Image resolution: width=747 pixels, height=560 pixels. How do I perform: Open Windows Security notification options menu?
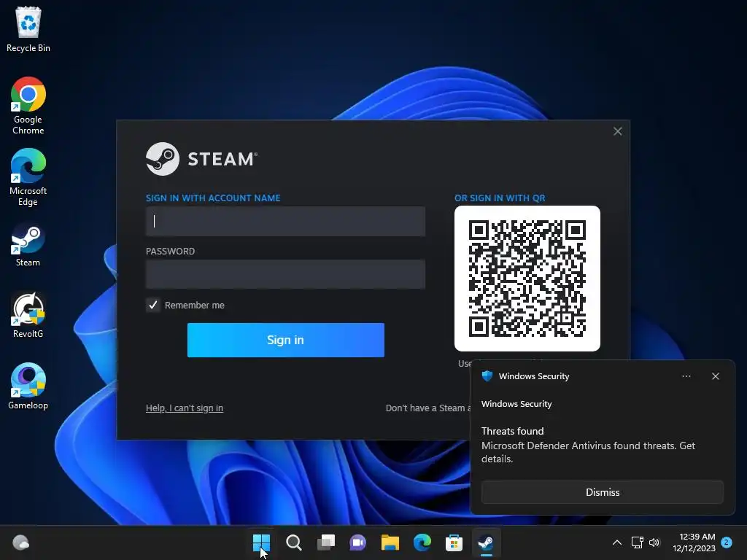686,376
